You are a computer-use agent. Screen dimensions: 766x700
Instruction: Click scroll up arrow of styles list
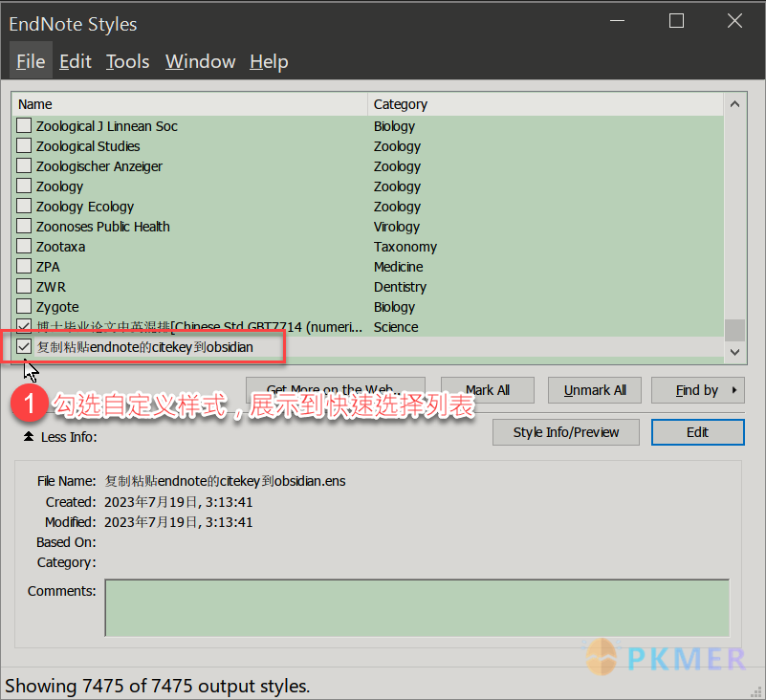[734, 104]
